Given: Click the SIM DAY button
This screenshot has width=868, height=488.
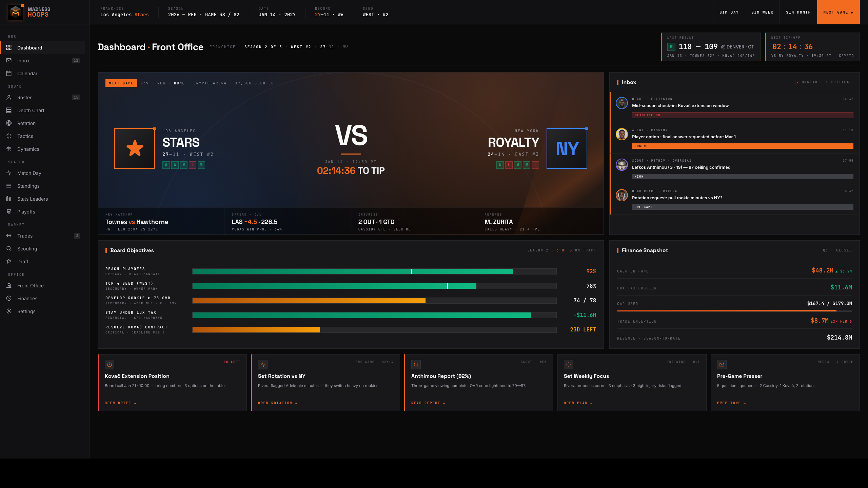Looking at the screenshot, I should pyautogui.click(x=729, y=12).
